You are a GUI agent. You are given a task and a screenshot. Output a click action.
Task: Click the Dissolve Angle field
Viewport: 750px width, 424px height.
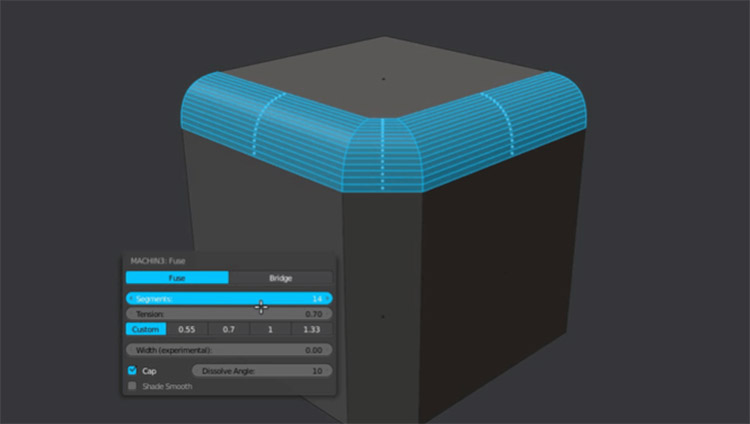point(261,370)
